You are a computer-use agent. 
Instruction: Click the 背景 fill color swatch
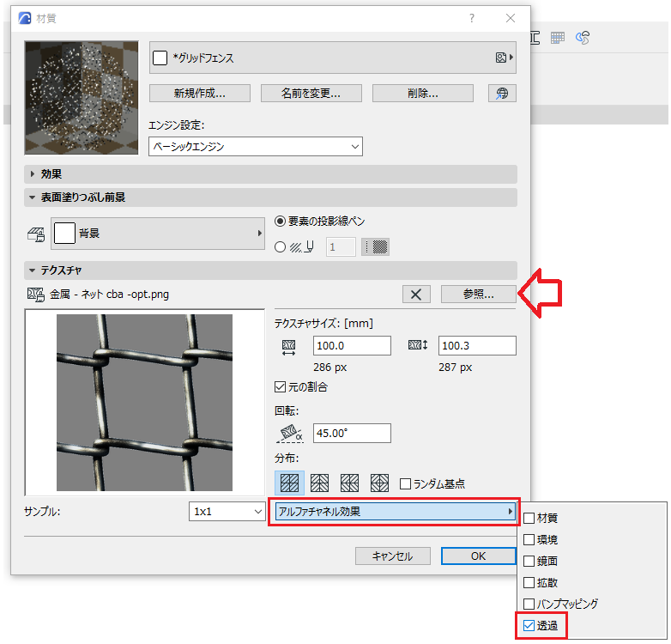(64, 234)
